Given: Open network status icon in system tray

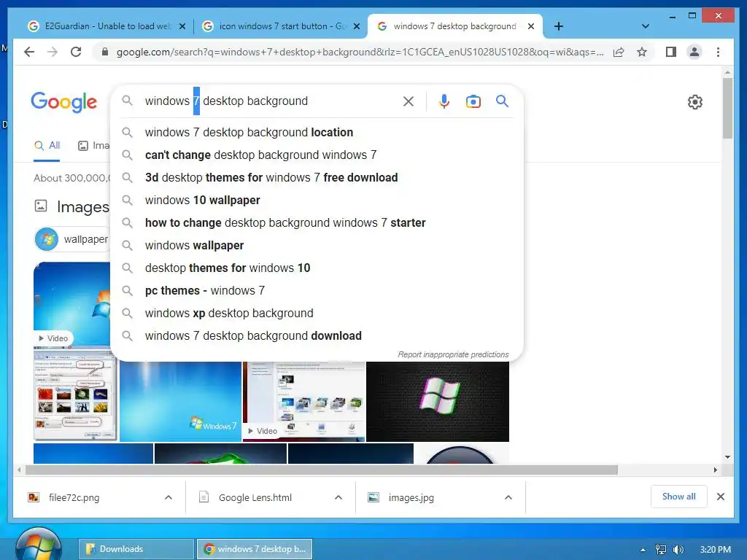Looking at the screenshot, I should point(660,550).
